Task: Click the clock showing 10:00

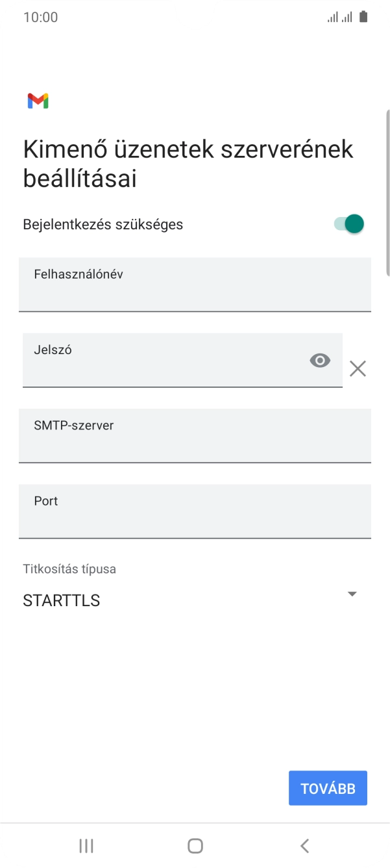Action: click(42, 16)
